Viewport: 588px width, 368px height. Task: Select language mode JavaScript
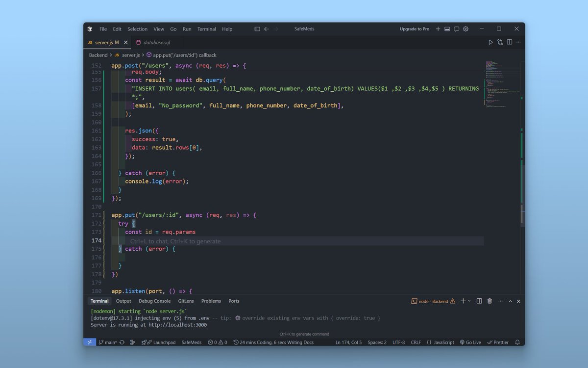click(x=440, y=342)
